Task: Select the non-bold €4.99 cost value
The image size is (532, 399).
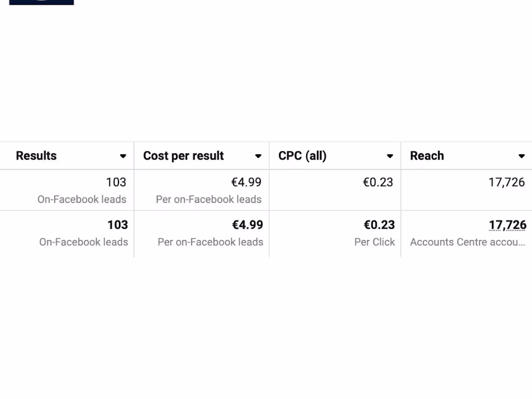Action: (x=246, y=182)
